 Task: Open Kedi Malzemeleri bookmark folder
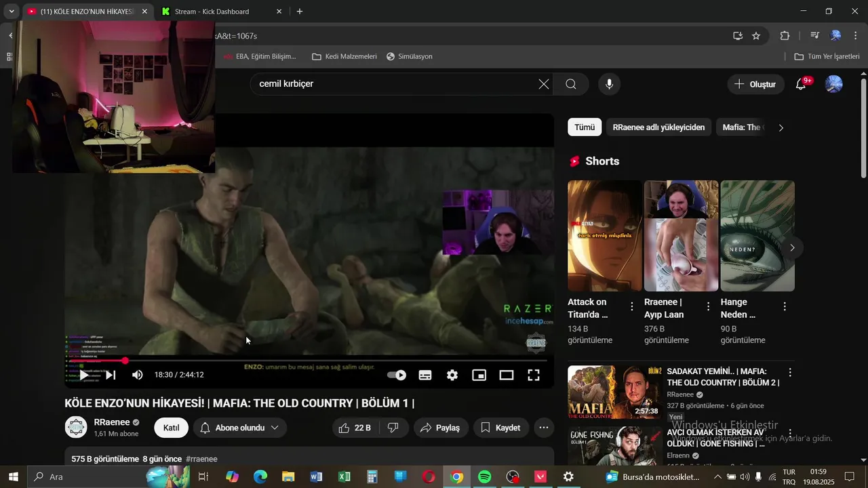point(344,56)
